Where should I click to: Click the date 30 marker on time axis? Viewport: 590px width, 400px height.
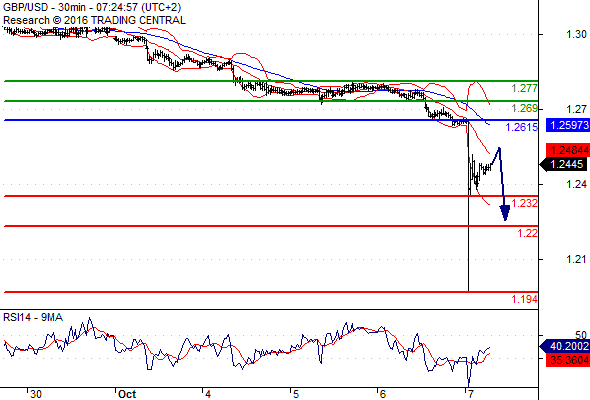pyautogui.click(x=36, y=394)
